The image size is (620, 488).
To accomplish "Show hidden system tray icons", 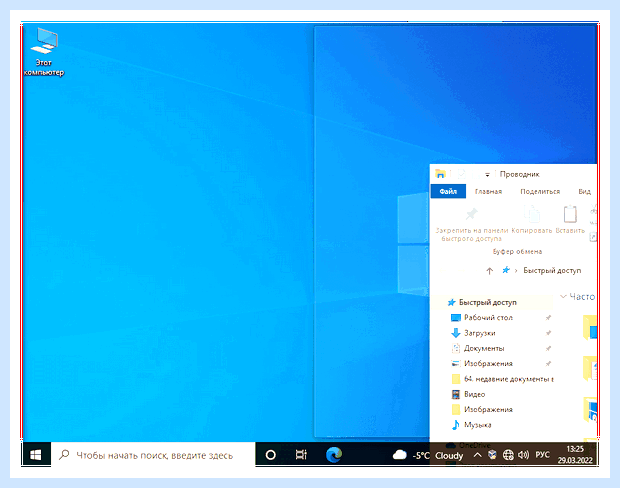I will [x=477, y=455].
